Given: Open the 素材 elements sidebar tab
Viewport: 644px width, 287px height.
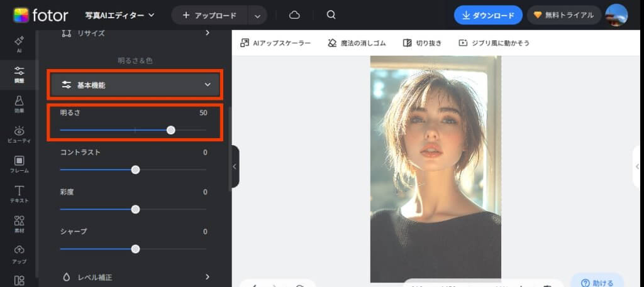Looking at the screenshot, I should 19,225.
